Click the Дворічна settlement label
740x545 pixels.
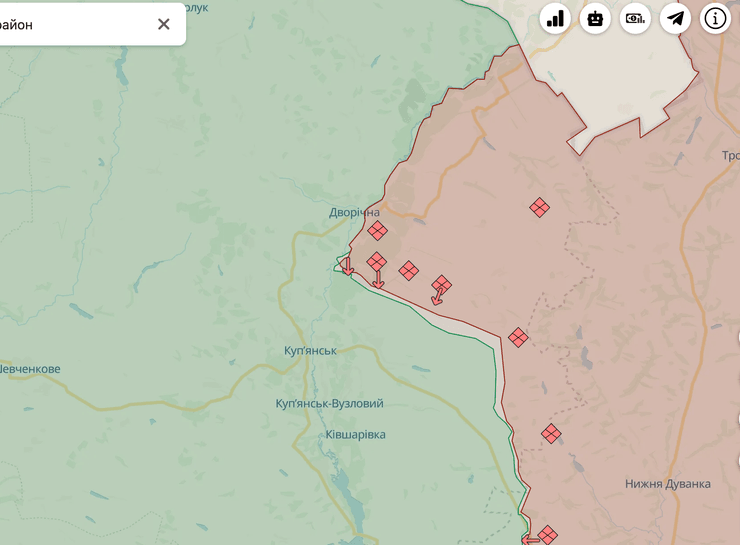354,212
